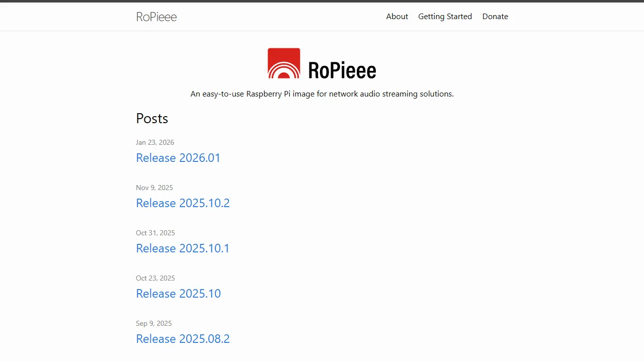Screen dimensions: 644x362
Task: Click the Jan 23, 2026 date label
Action: click(x=155, y=142)
